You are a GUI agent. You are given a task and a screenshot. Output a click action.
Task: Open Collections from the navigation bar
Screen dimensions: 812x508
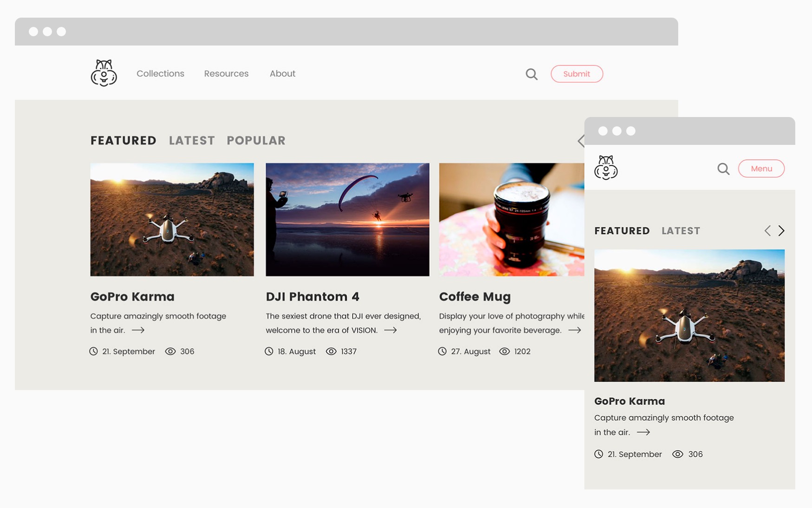point(160,73)
